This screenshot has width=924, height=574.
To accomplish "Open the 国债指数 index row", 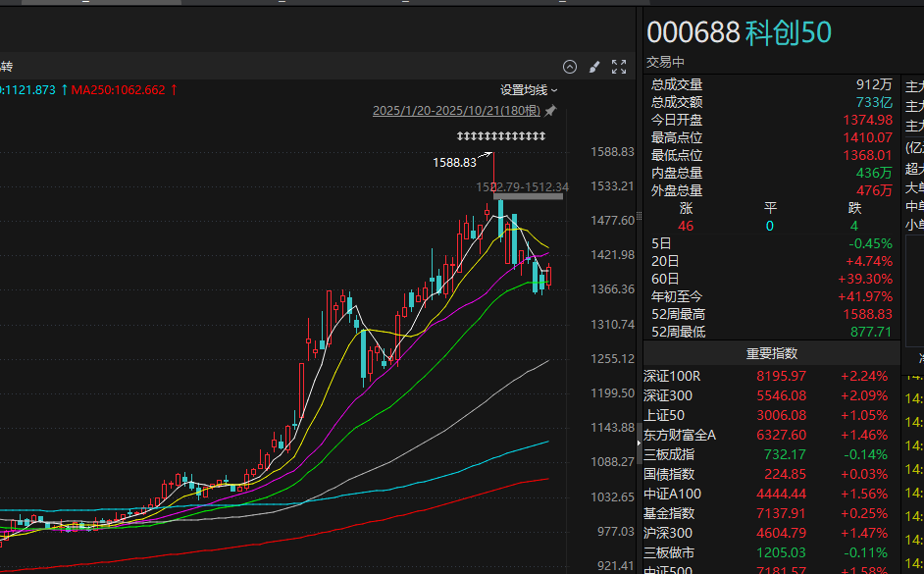I will coord(771,474).
